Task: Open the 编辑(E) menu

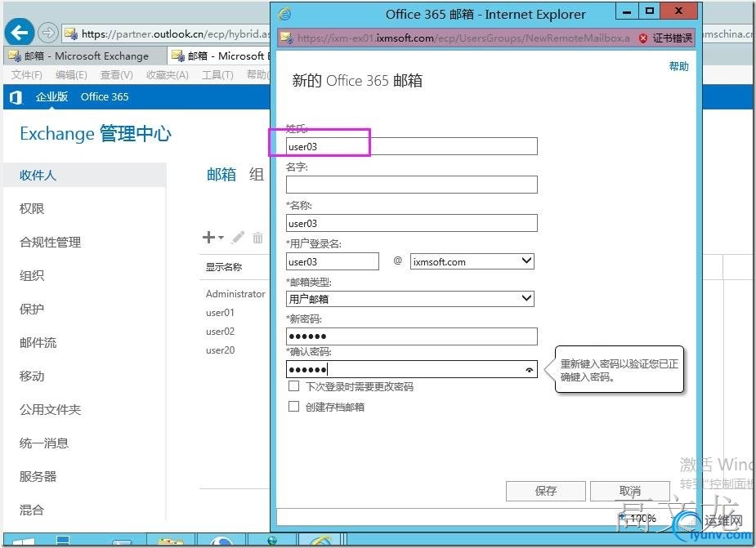Action: tap(71, 74)
